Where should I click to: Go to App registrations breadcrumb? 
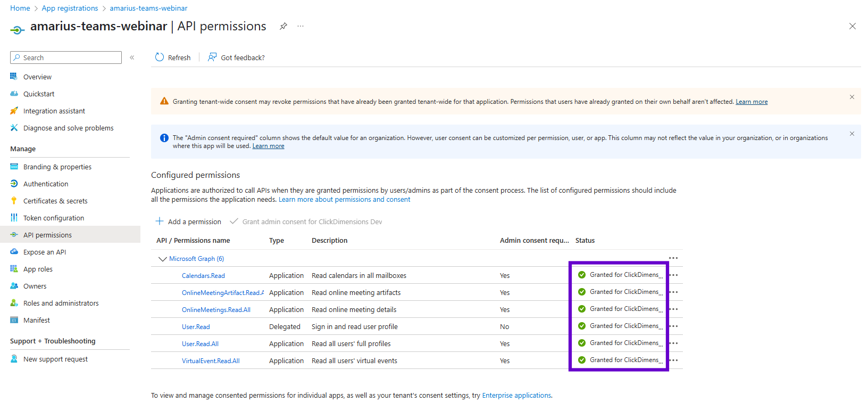pyautogui.click(x=70, y=8)
